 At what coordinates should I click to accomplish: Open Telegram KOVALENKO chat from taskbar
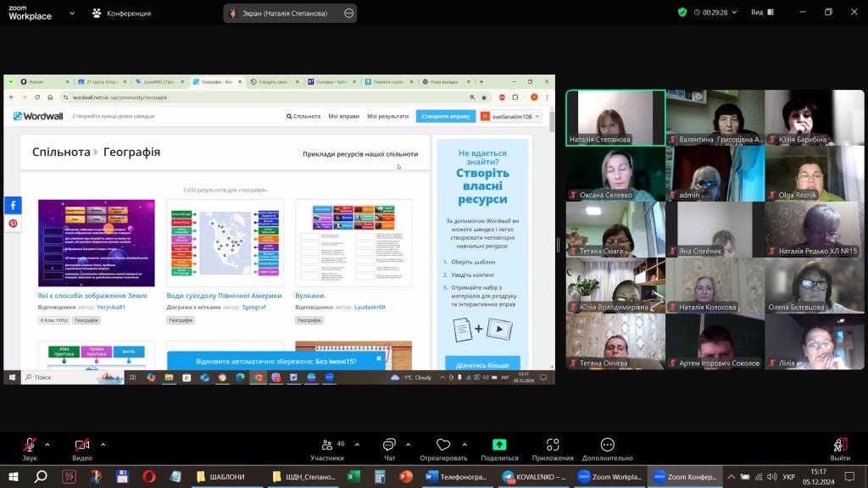534,477
